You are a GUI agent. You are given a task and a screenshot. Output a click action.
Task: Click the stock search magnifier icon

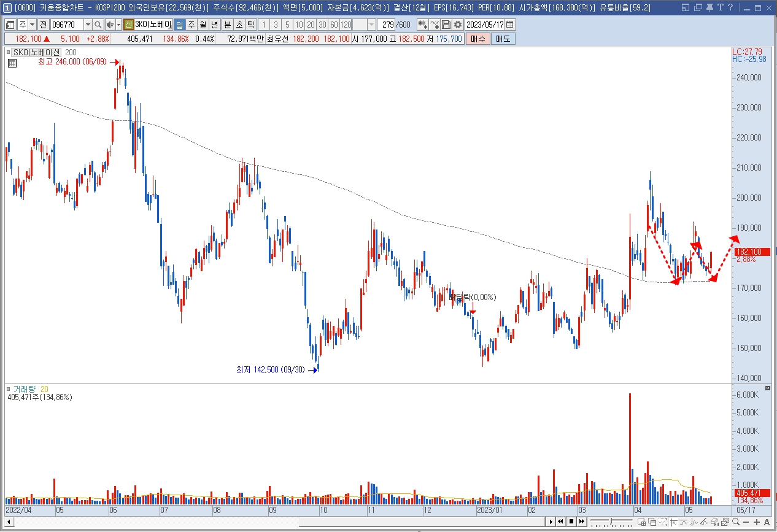click(98, 25)
